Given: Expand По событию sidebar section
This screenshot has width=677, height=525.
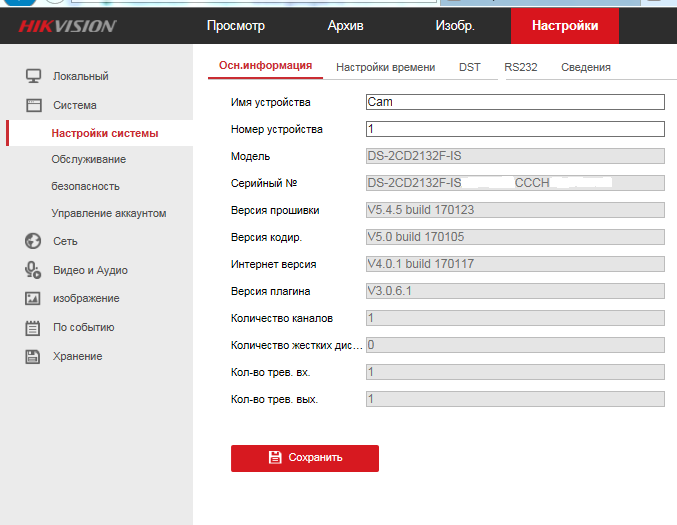Looking at the screenshot, I should [84, 327].
